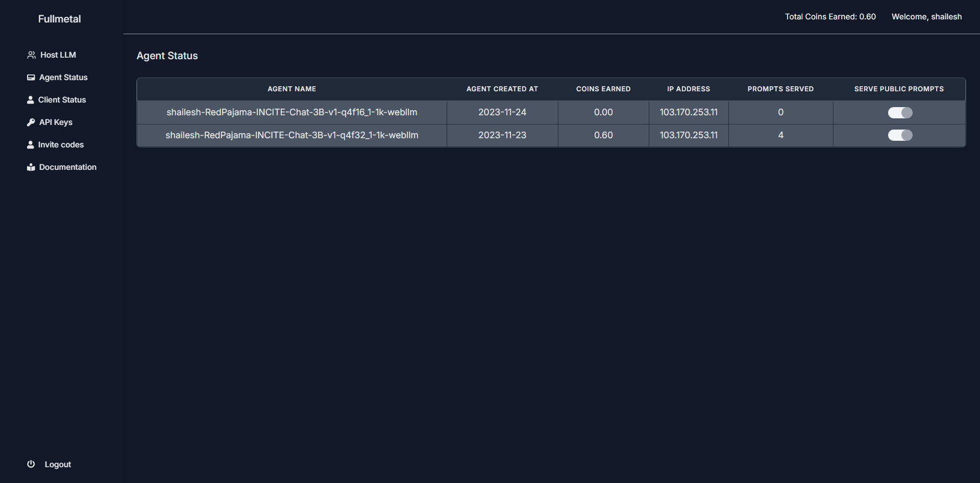Select Invite codes in sidebar
The height and width of the screenshot is (483, 980).
point(61,145)
